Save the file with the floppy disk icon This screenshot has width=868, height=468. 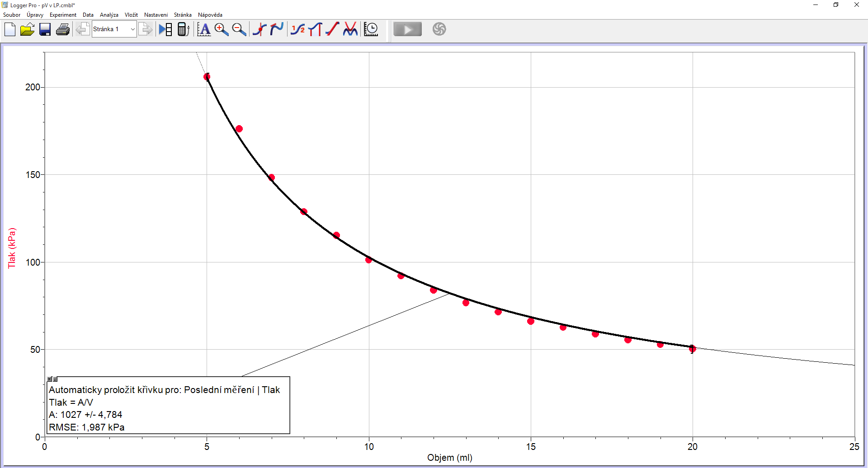click(x=45, y=30)
